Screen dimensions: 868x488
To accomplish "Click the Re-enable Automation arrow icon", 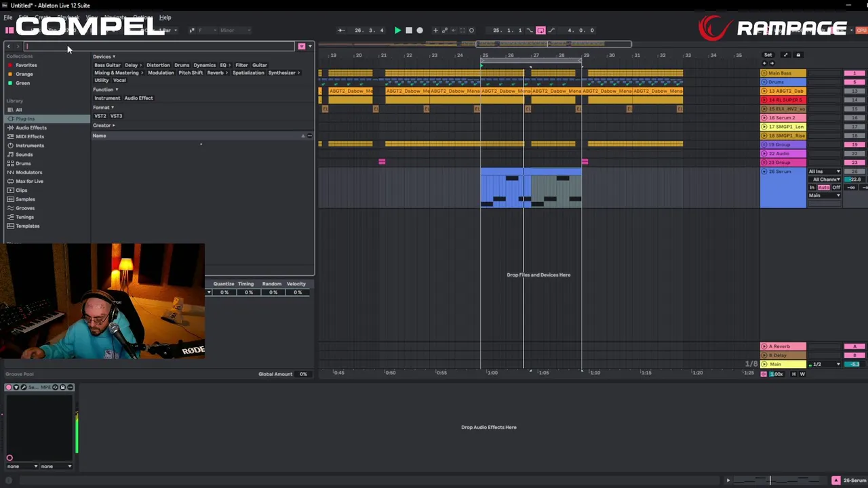I will [453, 30].
